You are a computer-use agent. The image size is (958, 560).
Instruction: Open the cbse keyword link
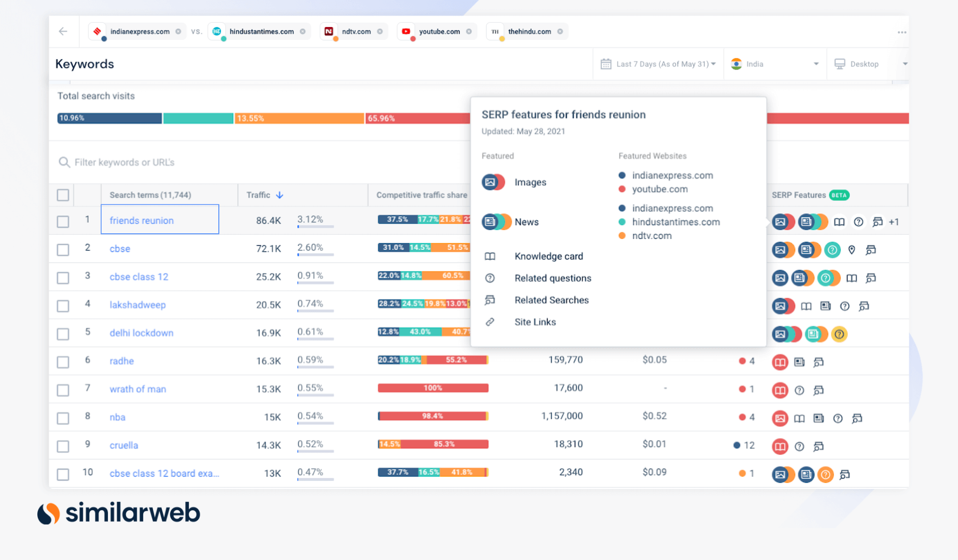120,248
